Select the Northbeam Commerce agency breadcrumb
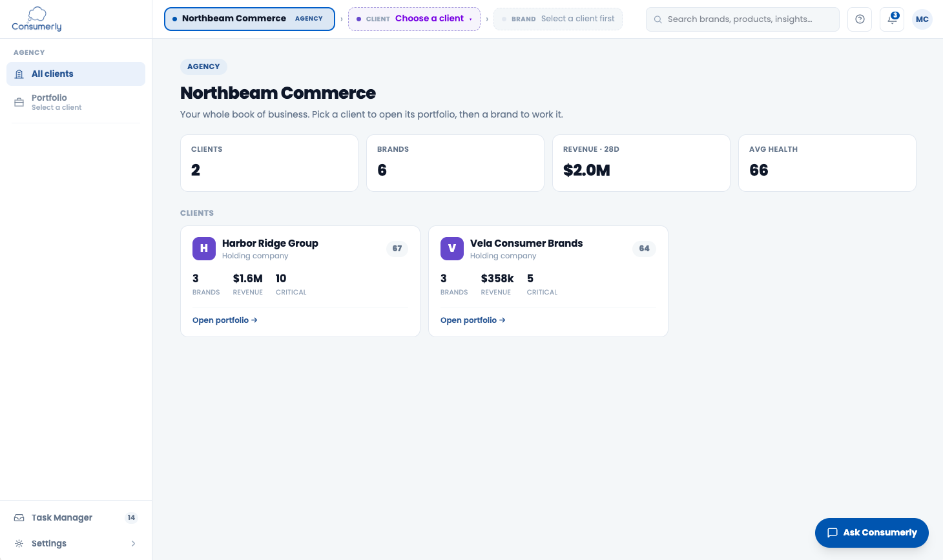 point(249,19)
